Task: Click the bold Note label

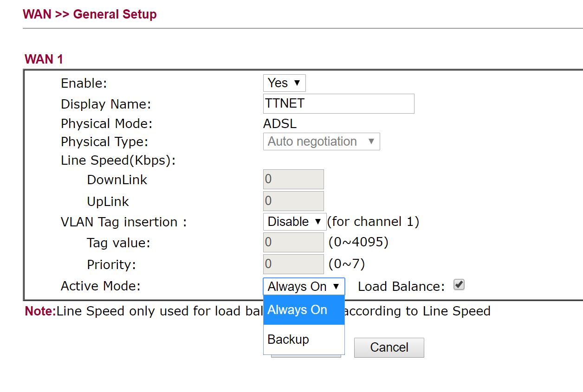Action: point(40,311)
